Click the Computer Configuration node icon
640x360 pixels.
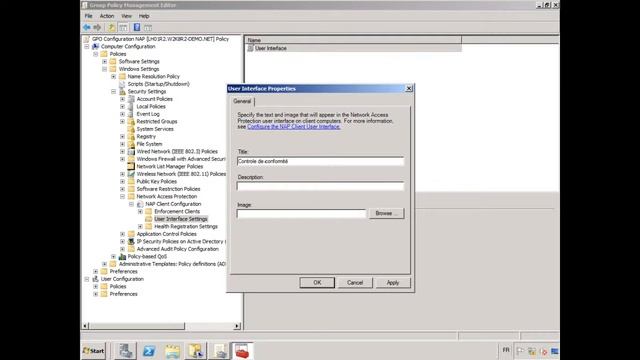click(96, 47)
